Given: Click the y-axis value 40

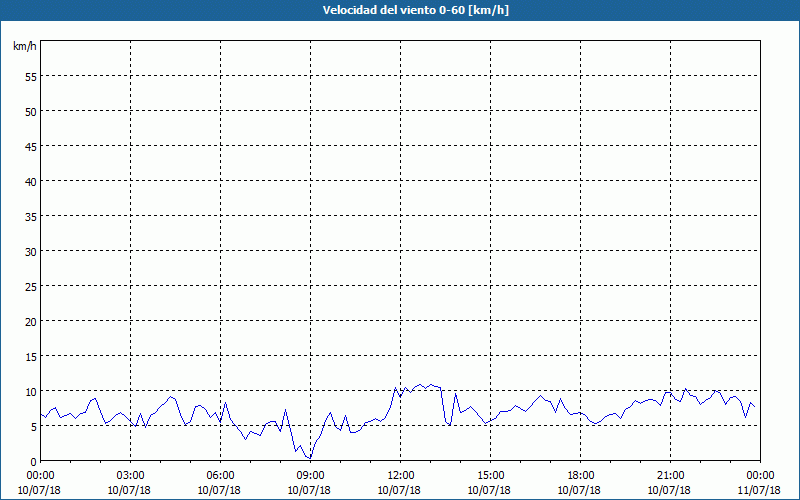Looking at the screenshot, I should (31, 182).
